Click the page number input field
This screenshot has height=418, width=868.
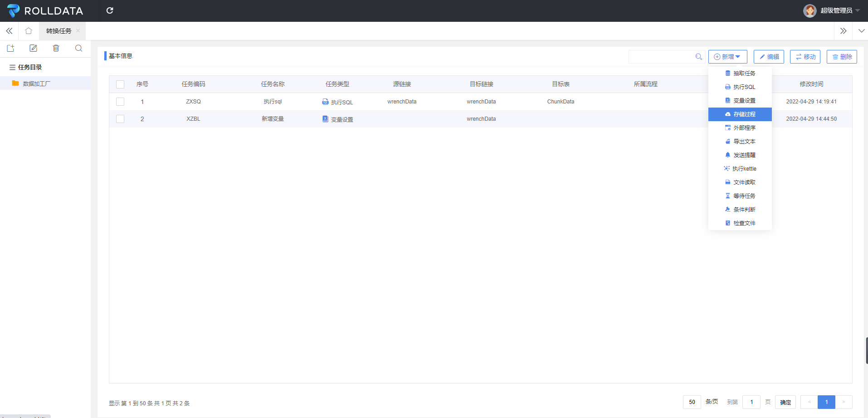click(751, 402)
